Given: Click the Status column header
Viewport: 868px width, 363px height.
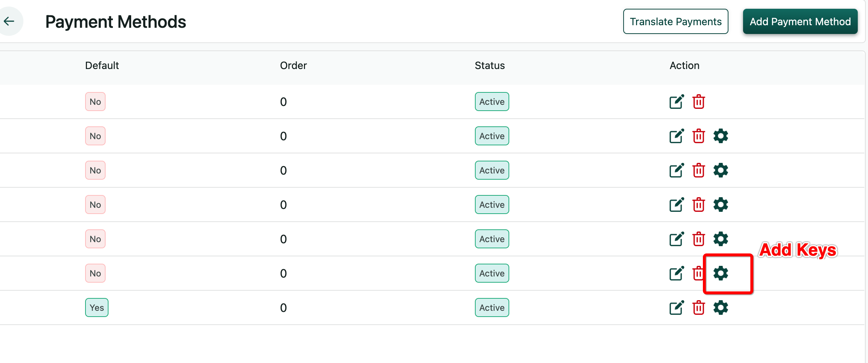Looking at the screenshot, I should click(x=490, y=66).
